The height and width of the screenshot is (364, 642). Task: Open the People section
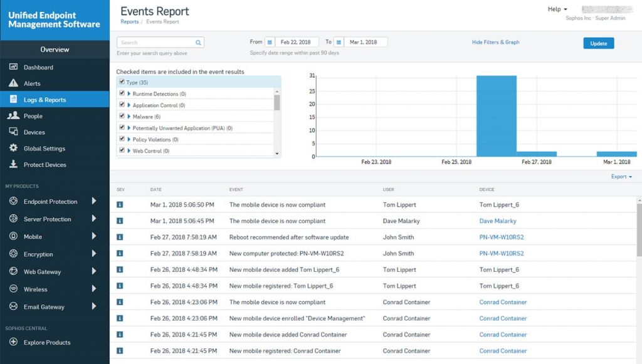31,115
